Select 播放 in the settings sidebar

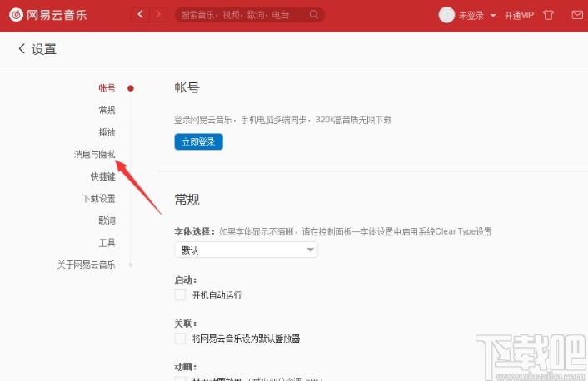pos(107,132)
